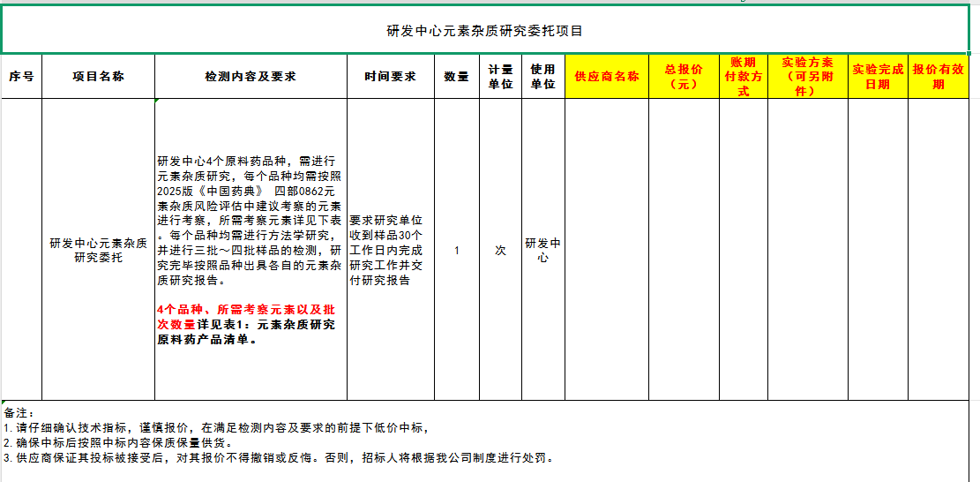The width and height of the screenshot is (980, 482).
Task: Click the 检测内容及要求 header cell
Action: click(x=251, y=77)
